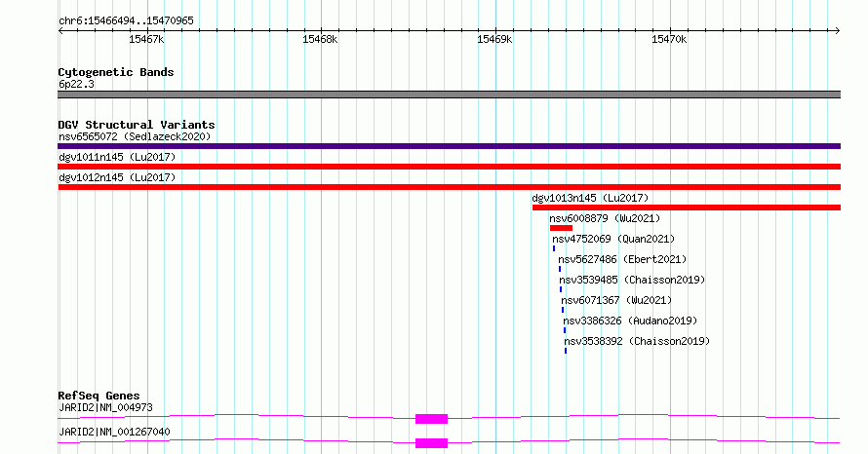
Task: Click the 15469k ruler position label
Action: (494, 39)
